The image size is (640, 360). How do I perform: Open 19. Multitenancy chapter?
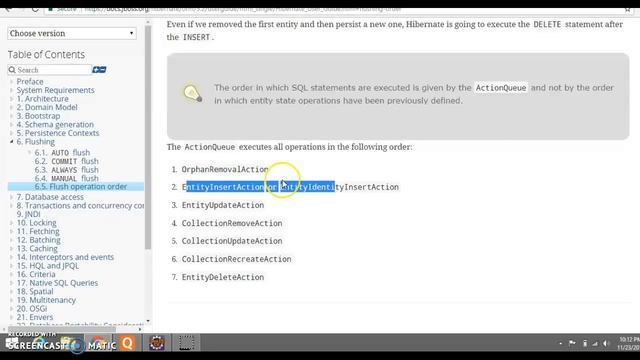46,300
